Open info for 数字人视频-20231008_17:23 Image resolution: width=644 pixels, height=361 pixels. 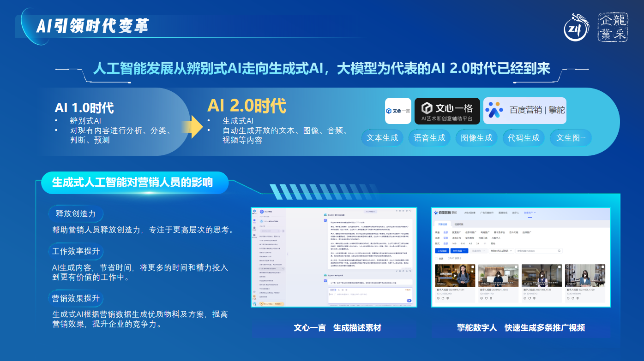pyautogui.click(x=525, y=298)
